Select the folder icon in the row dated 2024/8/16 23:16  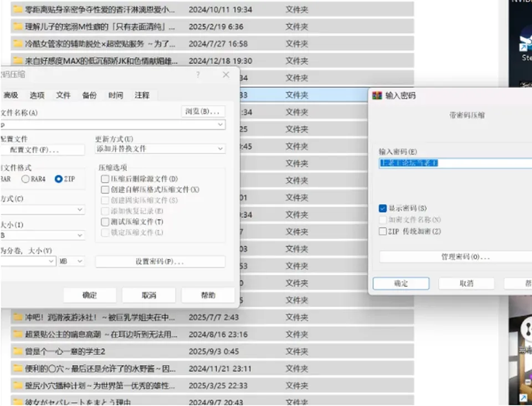pyautogui.click(x=17, y=335)
